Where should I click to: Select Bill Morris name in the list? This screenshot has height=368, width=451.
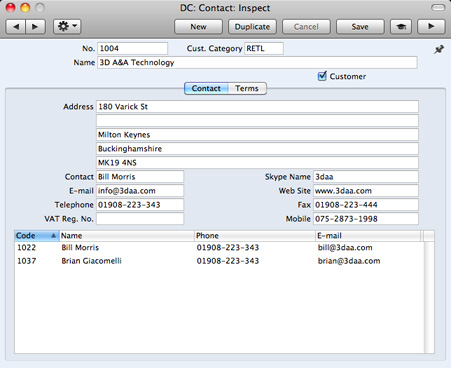pos(80,247)
